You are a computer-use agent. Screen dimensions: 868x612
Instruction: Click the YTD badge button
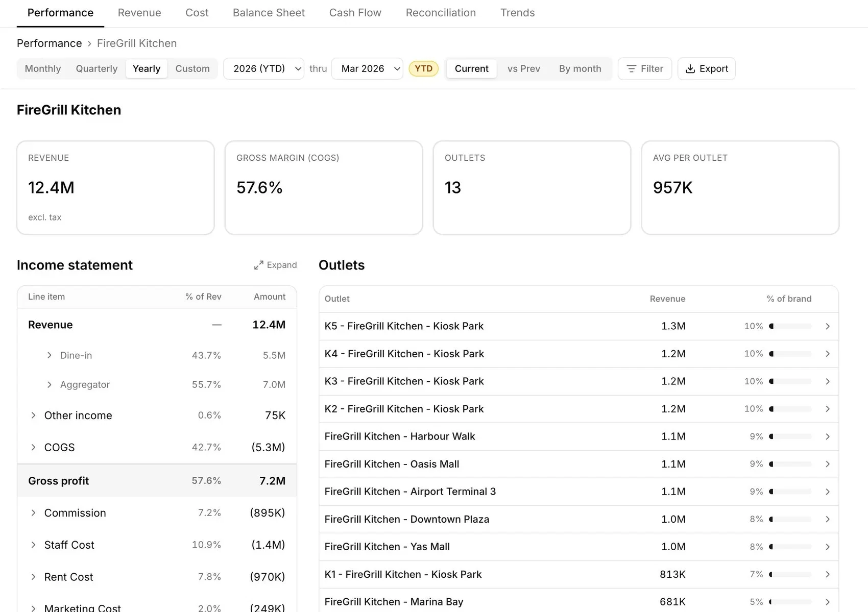[x=423, y=69]
